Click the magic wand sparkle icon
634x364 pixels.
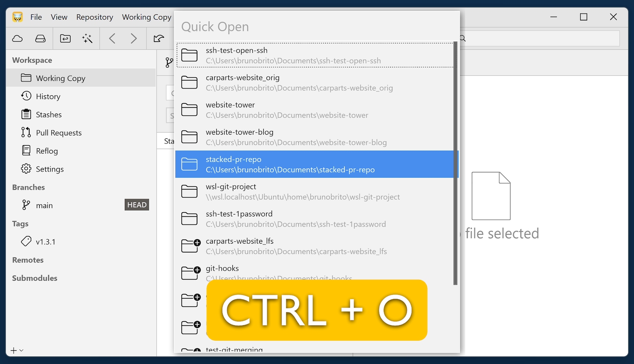(x=87, y=38)
